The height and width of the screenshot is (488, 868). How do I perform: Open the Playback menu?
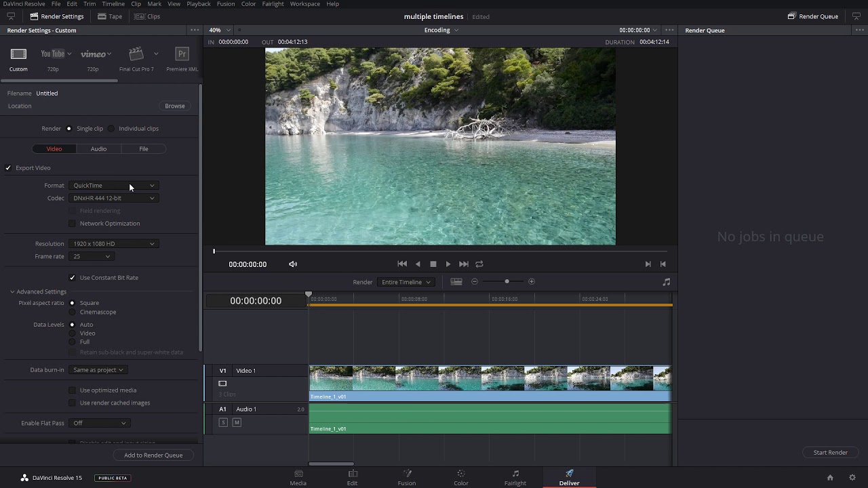click(199, 4)
